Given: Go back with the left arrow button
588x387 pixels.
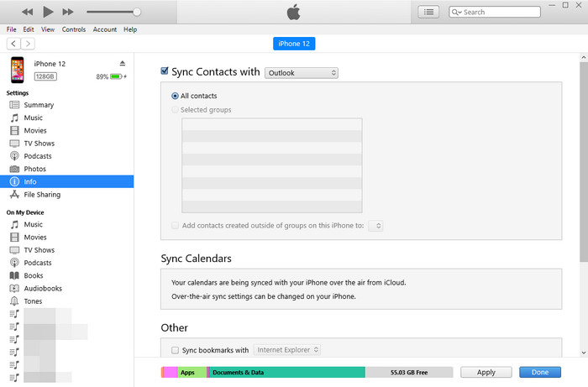Looking at the screenshot, I should click(x=14, y=44).
